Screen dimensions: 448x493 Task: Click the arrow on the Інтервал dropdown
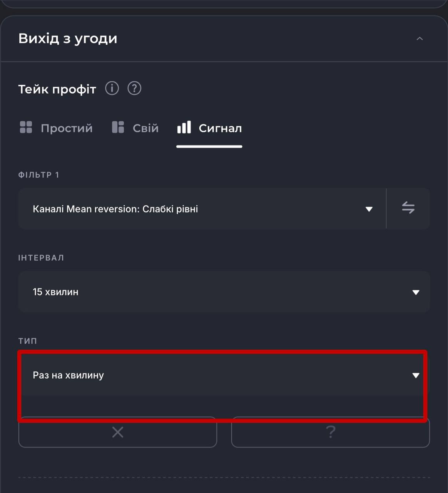(416, 292)
